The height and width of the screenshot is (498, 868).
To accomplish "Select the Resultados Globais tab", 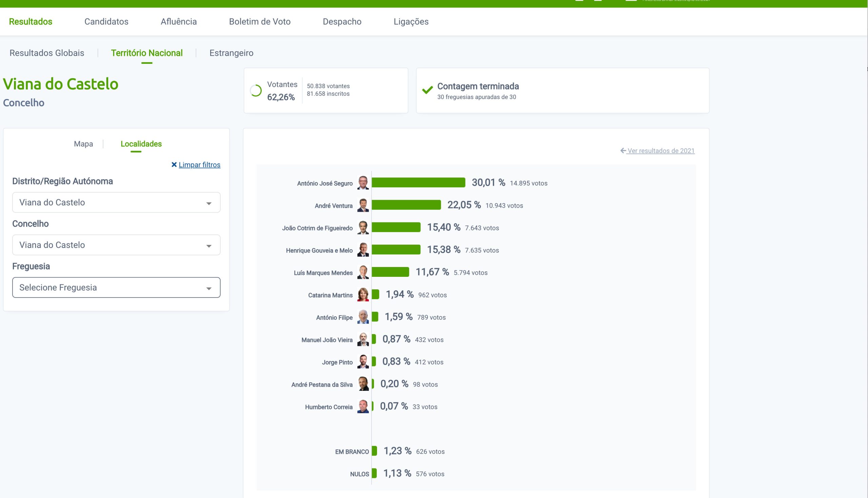I will click(x=47, y=53).
